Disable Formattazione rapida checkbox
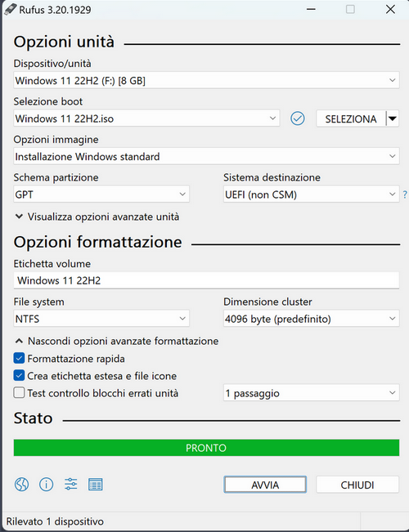The height and width of the screenshot is (532, 409). [x=19, y=358]
